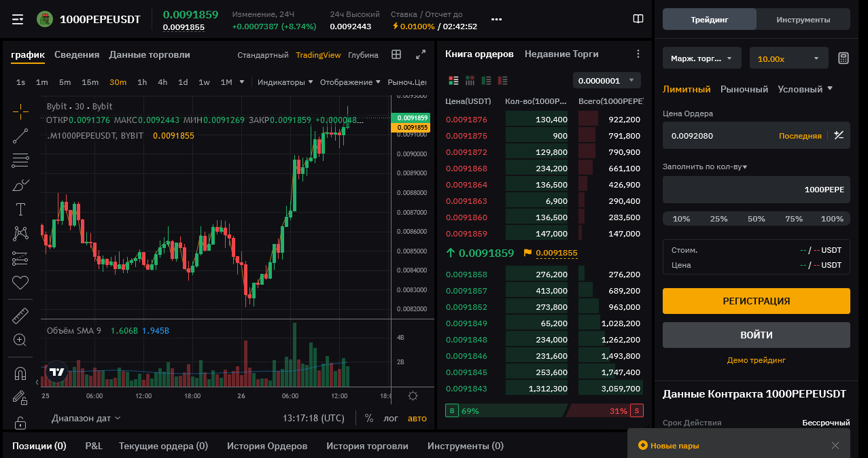
Task: Open chart settings gear at time axis
Action: 413,396
